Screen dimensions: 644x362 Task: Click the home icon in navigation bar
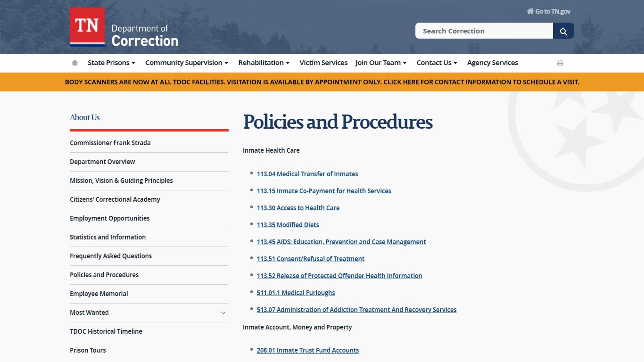74,63
